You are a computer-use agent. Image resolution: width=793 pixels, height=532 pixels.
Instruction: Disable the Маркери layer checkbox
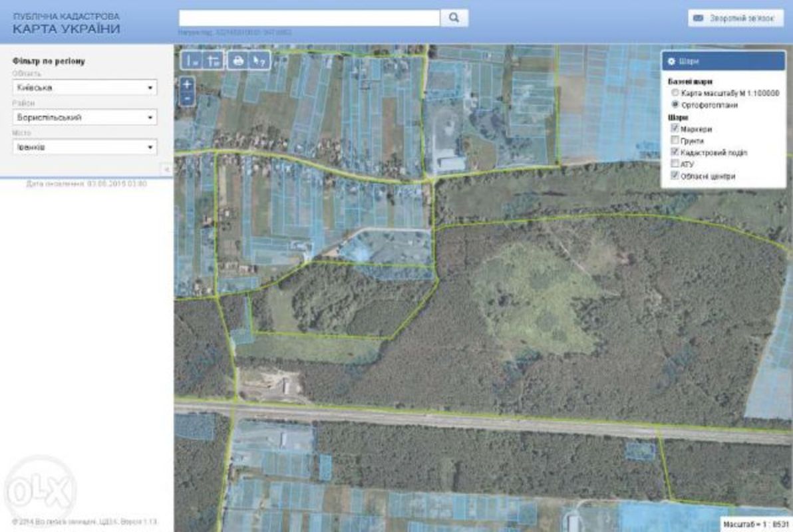[675, 128]
